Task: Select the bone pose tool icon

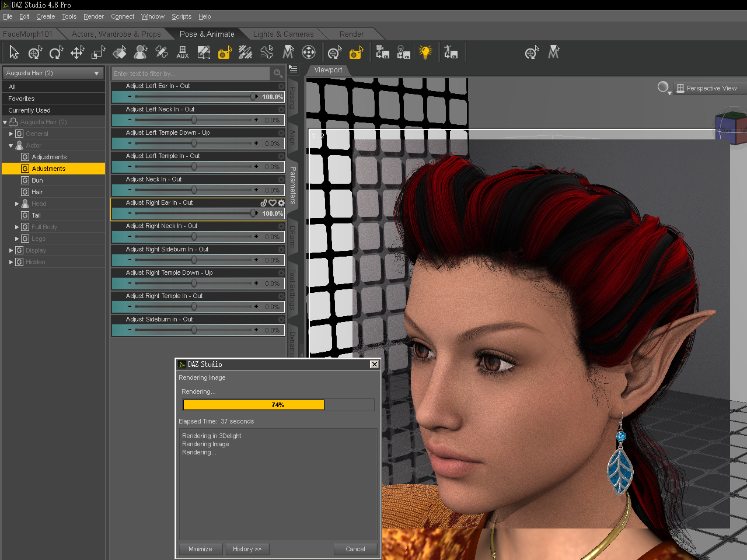Action: (x=267, y=52)
